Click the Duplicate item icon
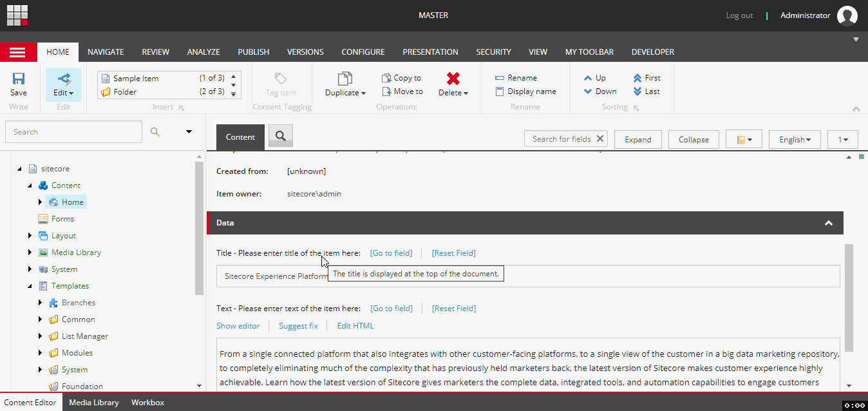This screenshot has height=411, width=868. click(345, 79)
